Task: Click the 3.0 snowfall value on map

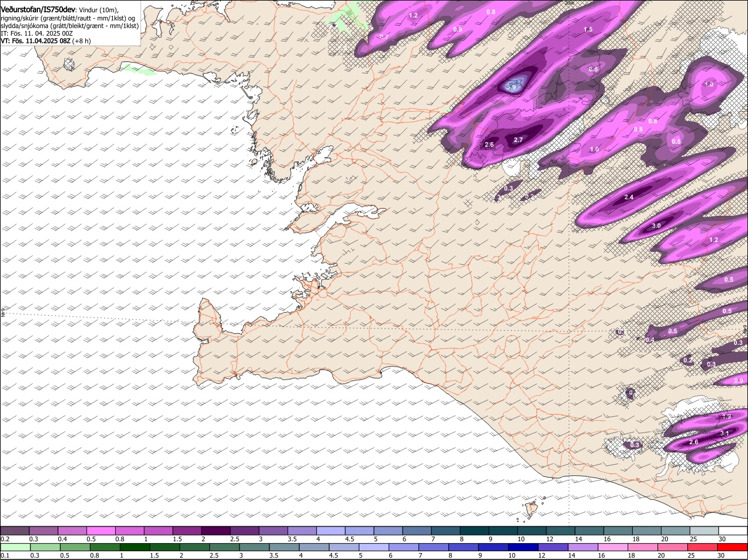Action: tap(656, 226)
